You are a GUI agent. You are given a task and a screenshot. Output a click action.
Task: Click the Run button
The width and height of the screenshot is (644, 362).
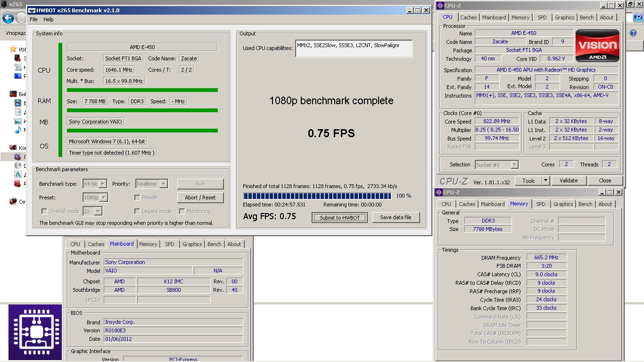tap(200, 184)
